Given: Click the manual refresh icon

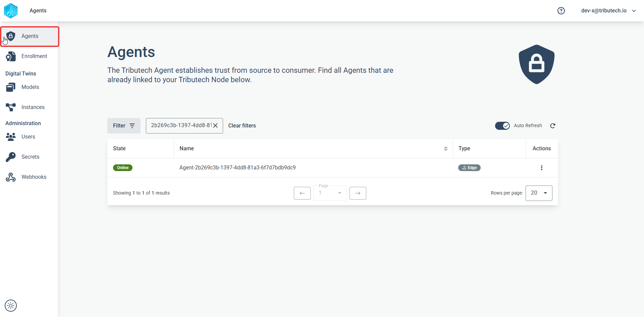Looking at the screenshot, I should point(553,126).
